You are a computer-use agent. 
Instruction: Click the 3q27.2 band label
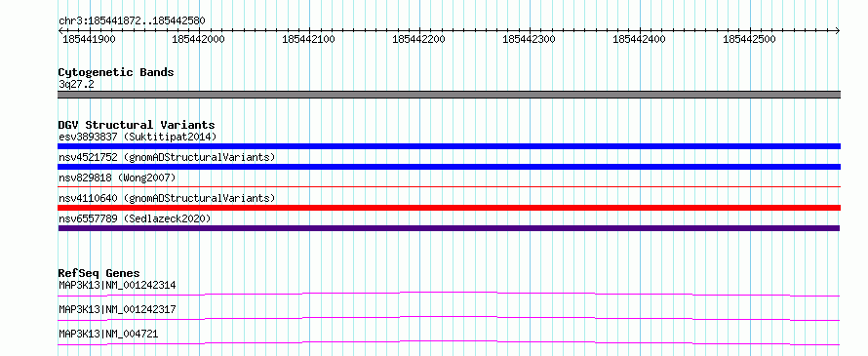pos(76,84)
